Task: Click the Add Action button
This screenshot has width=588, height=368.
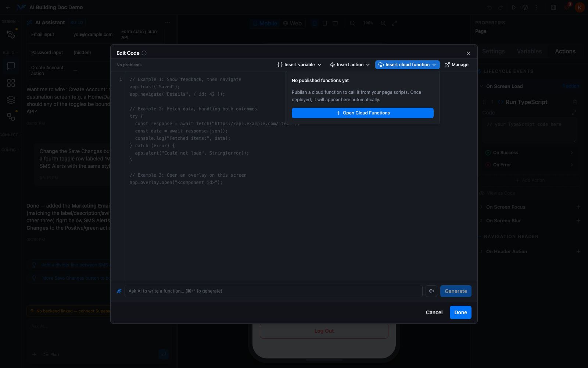Action: click(530, 180)
